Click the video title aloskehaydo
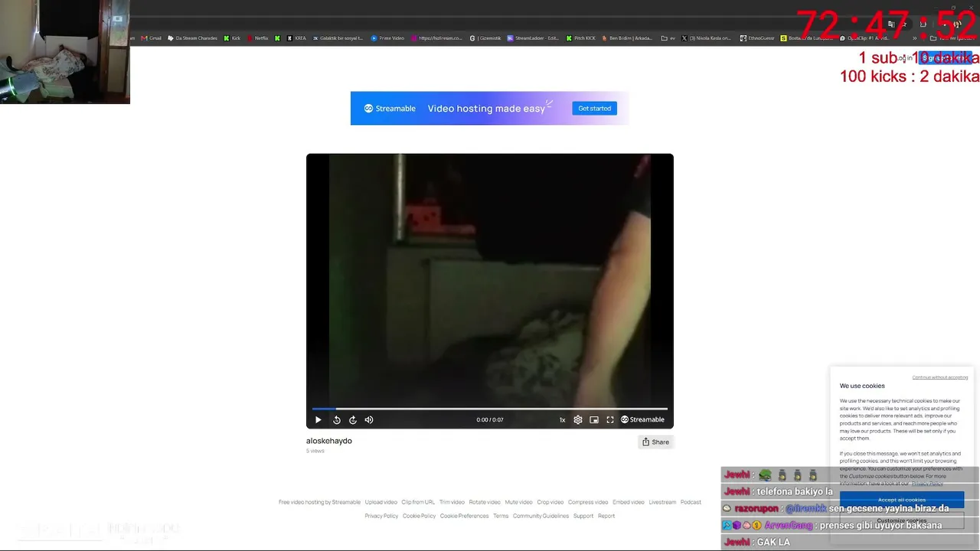The height and width of the screenshot is (551, 980). (329, 441)
